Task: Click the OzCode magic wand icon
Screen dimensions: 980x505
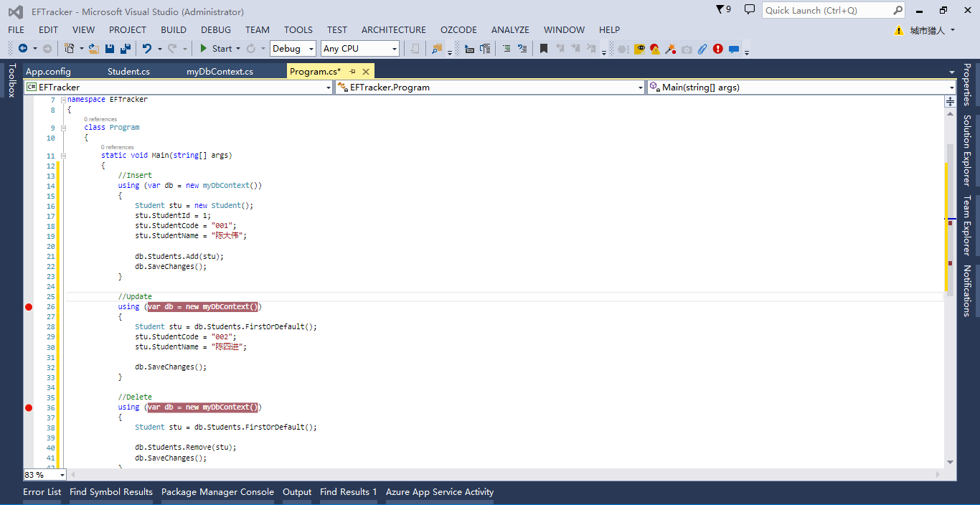Action: (670, 48)
